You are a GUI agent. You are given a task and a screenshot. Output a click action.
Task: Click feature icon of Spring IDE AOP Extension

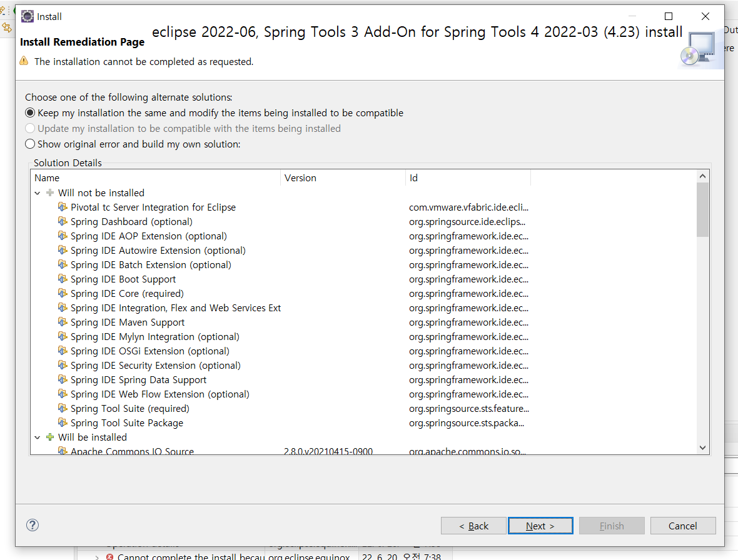[x=63, y=236]
